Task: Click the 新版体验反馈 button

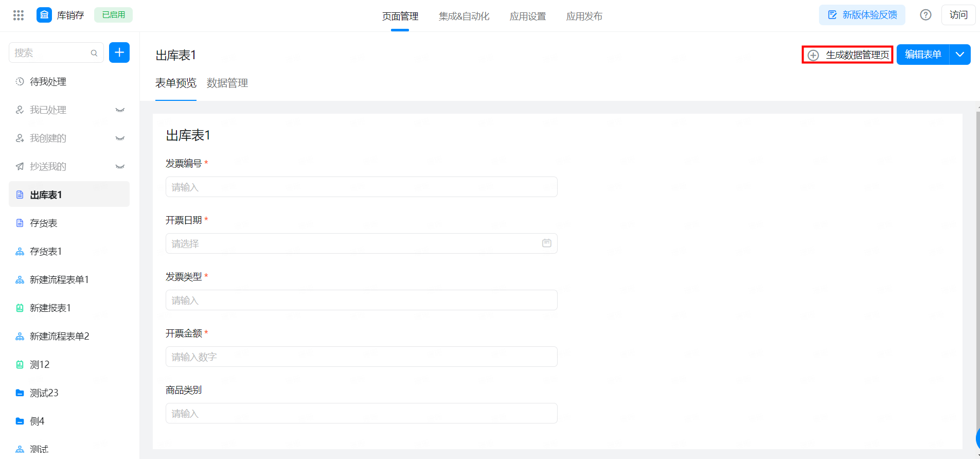Action: [x=862, y=15]
